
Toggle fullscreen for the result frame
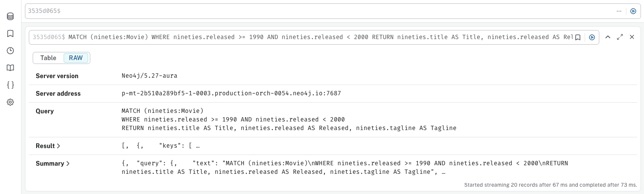pyautogui.click(x=620, y=37)
